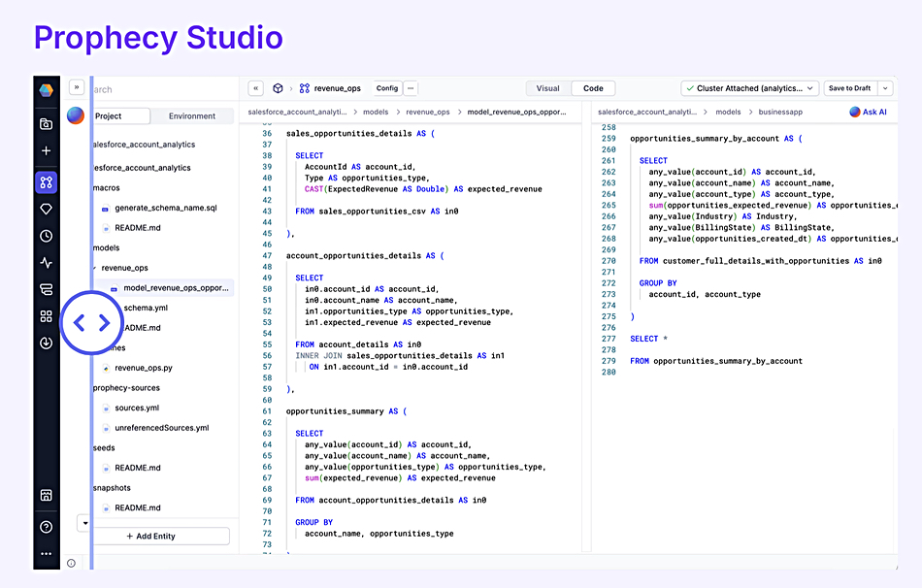
Task: Open schema.yml in the tree
Action: (x=146, y=309)
